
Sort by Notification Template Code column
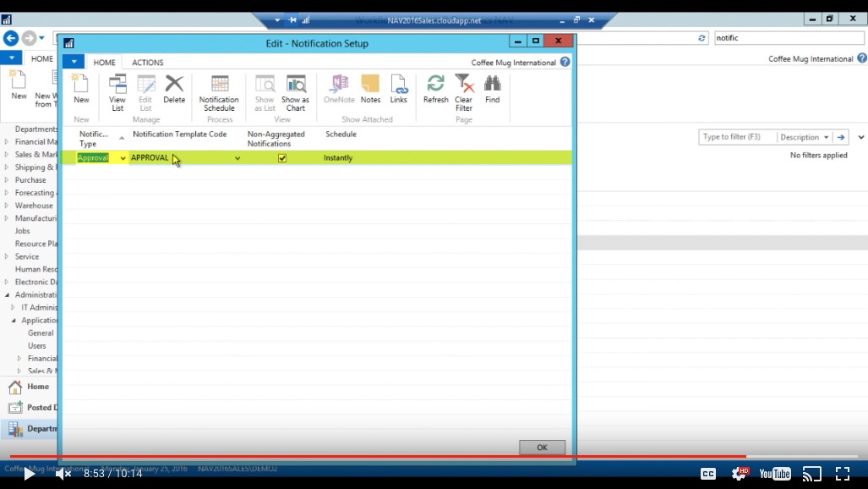tap(179, 135)
